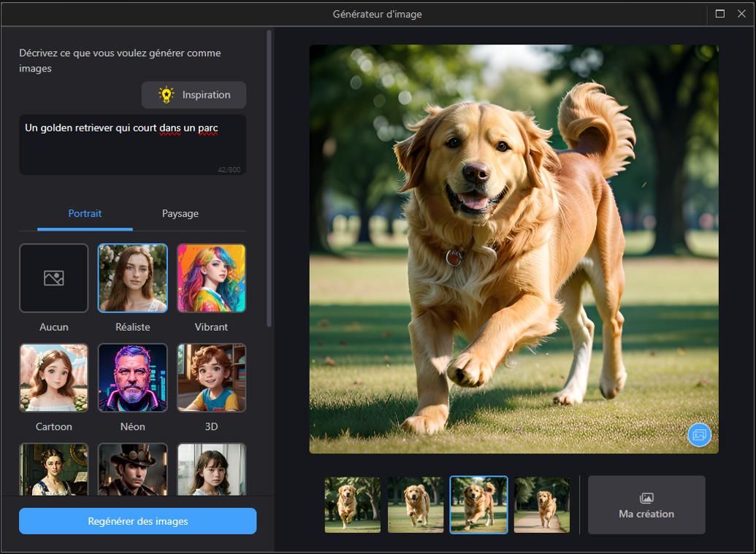Apply the Vibrant style preset
Screen dimensions: 756x554
point(211,278)
